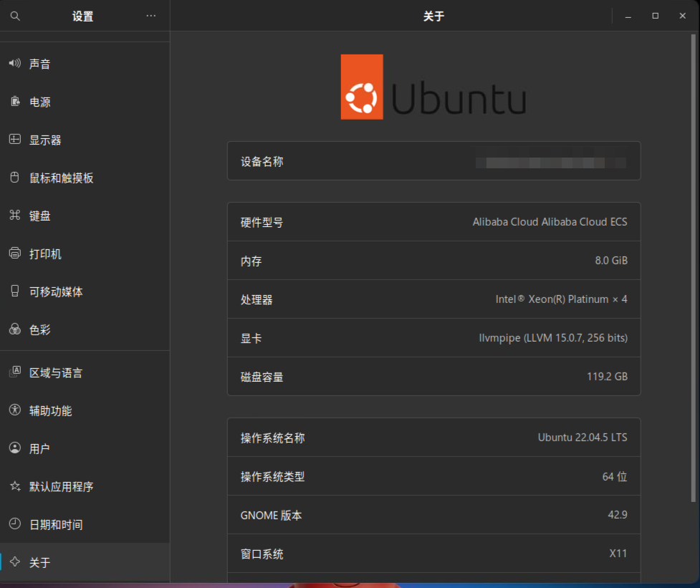The image size is (700, 588).
Task: Close the Settings window
Action: (x=683, y=16)
